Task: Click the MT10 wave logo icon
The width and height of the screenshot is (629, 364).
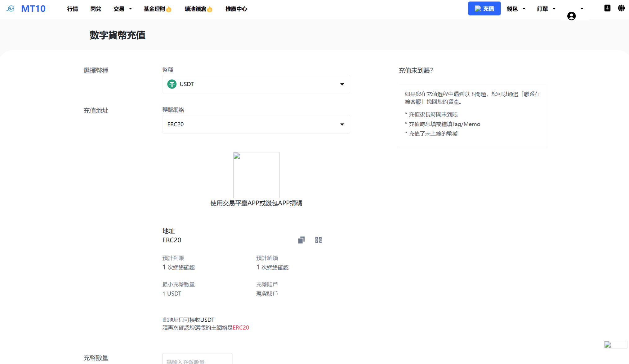Action: pyautogui.click(x=10, y=9)
